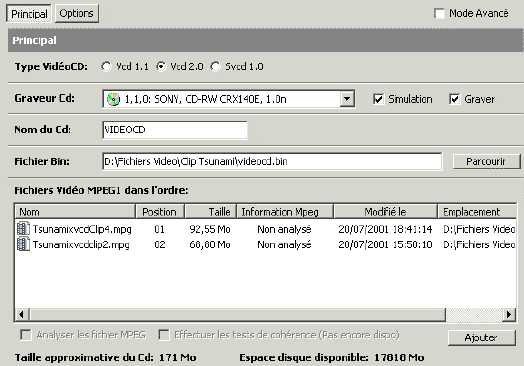Select the TsunamixvcdClip4.mpg file name
The width and height of the screenshot is (524, 366).
point(82,229)
